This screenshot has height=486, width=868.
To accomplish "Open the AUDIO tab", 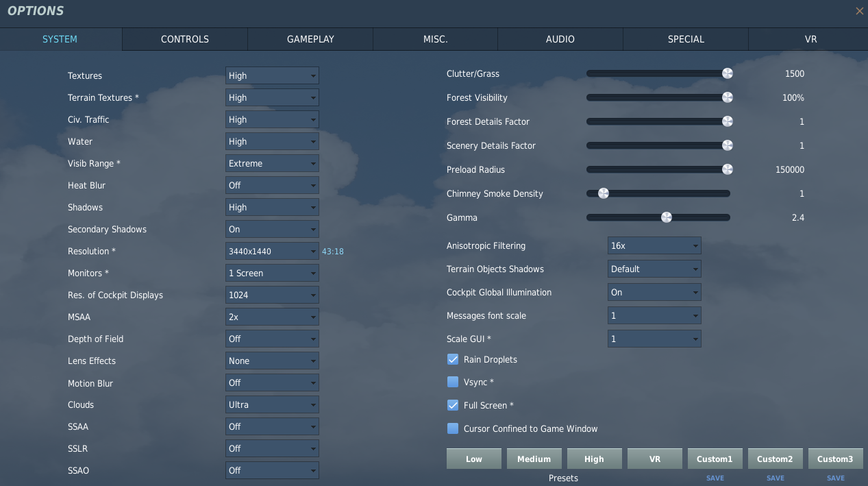I will [x=560, y=39].
